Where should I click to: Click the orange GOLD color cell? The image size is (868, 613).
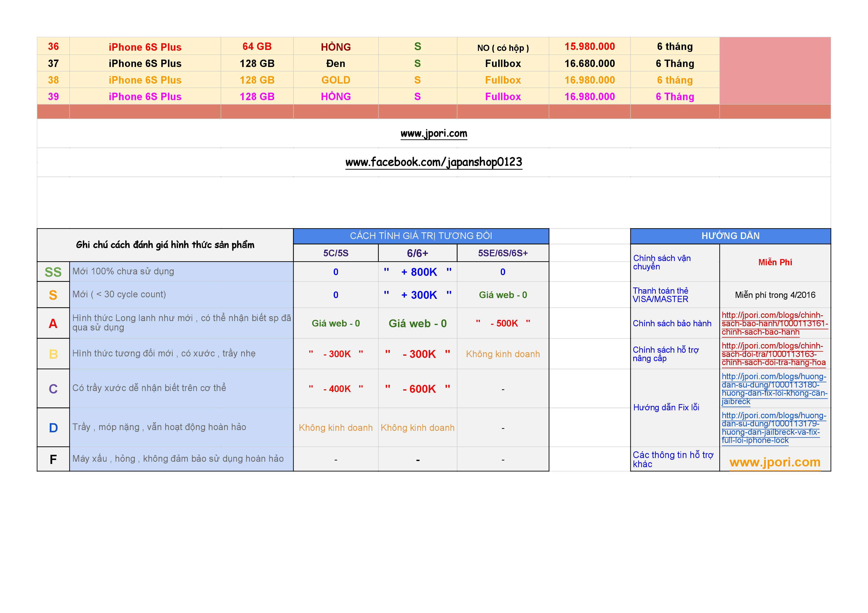(x=336, y=80)
